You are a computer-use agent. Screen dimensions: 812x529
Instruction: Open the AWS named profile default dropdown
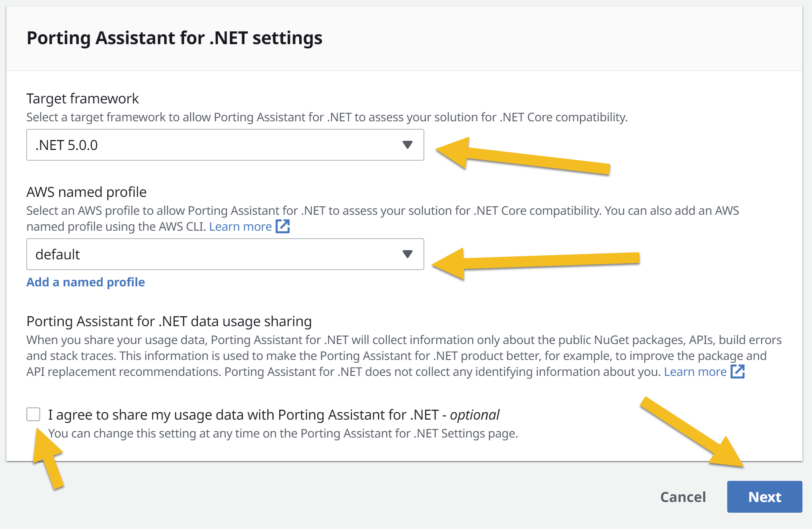[225, 254]
